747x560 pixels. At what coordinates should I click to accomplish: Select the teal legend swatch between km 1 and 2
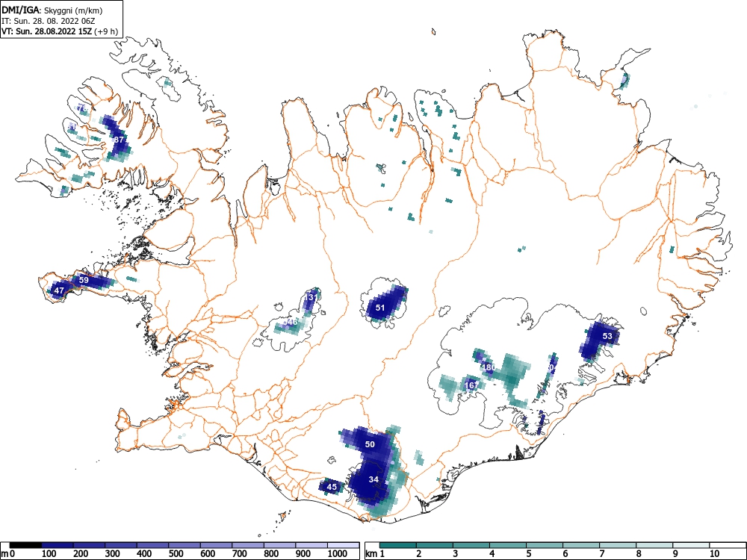tap(398, 545)
